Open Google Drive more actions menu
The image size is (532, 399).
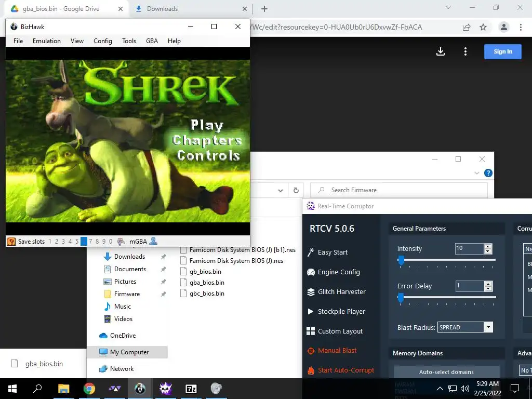(x=465, y=51)
